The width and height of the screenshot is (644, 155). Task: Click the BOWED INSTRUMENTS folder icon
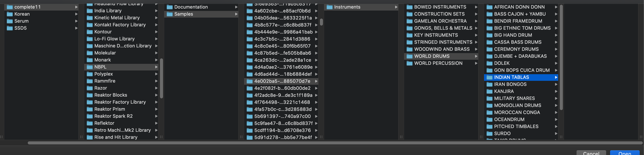[x=410, y=7]
